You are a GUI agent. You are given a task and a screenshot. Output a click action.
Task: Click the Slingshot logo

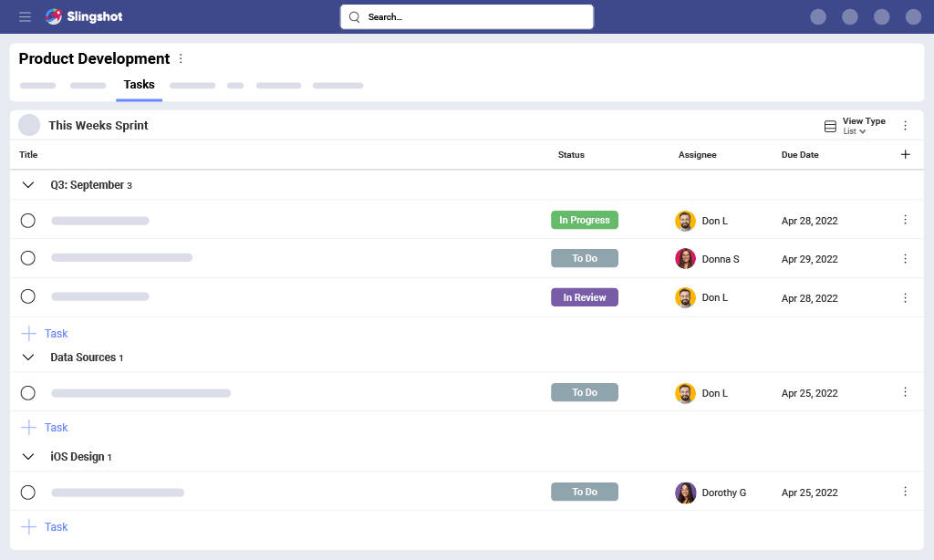(x=84, y=16)
